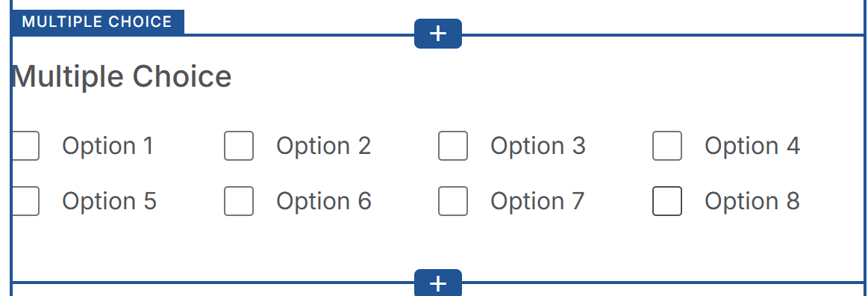The width and height of the screenshot is (868, 296).
Task: Toggle the Option 5 checkbox
Action: point(25,200)
